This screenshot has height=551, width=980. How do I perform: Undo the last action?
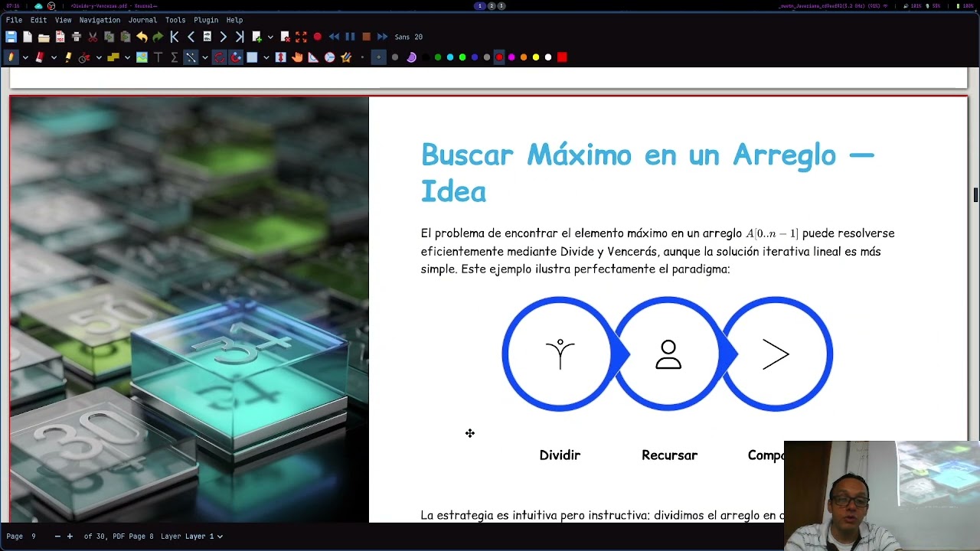(x=142, y=37)
